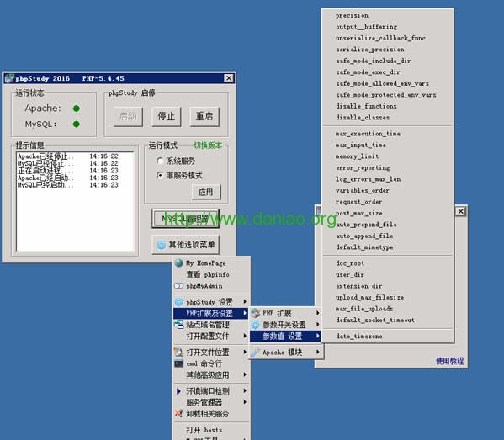This screenshot has width=504, height=440.
Task: Click the MySQL管理器 button
Action: point(185,219)
